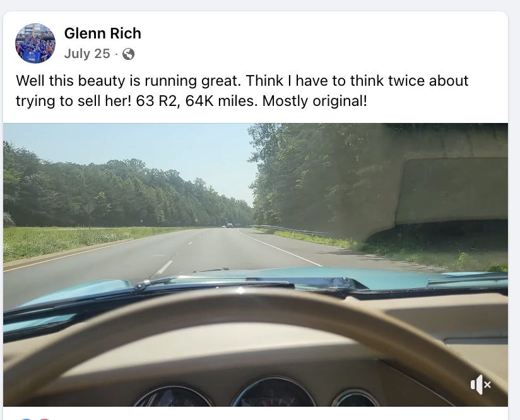The height and width of the screenshot is (420, 520).
Task: Play the driving video
Action: (255, 265)
